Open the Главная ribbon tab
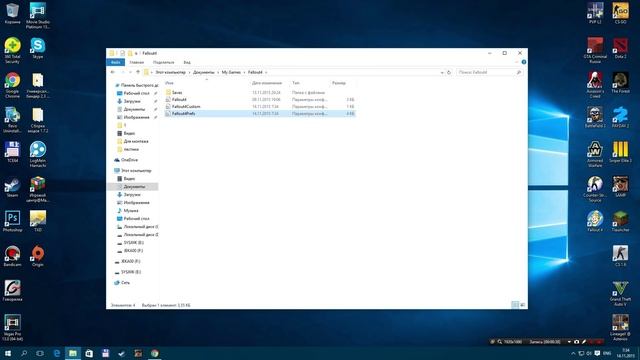The image size is (640, 360). [137, 62]
